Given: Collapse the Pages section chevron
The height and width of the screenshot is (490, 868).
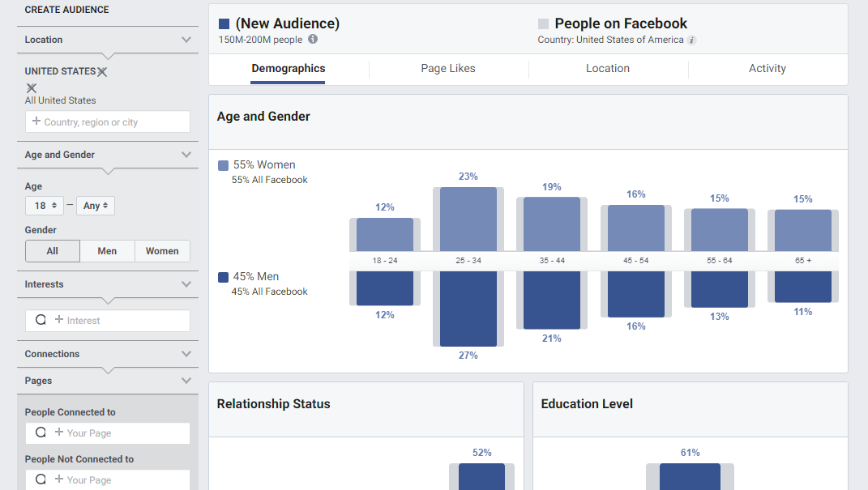Looking at the screenshot, I should coord(186,381).
